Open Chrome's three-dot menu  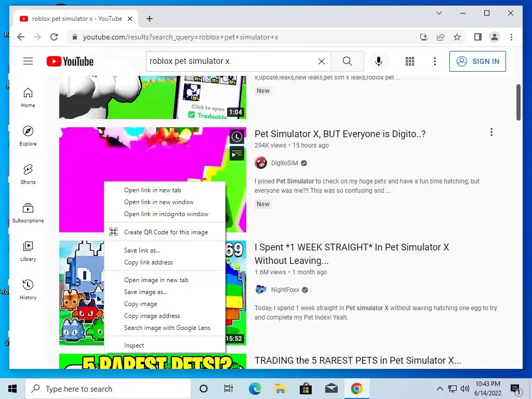[x=511, y=37]
